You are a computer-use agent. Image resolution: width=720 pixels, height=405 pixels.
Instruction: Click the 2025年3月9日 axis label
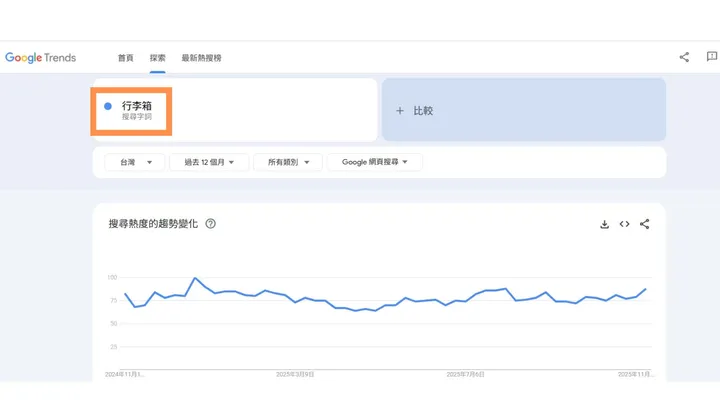coord(295,374)
